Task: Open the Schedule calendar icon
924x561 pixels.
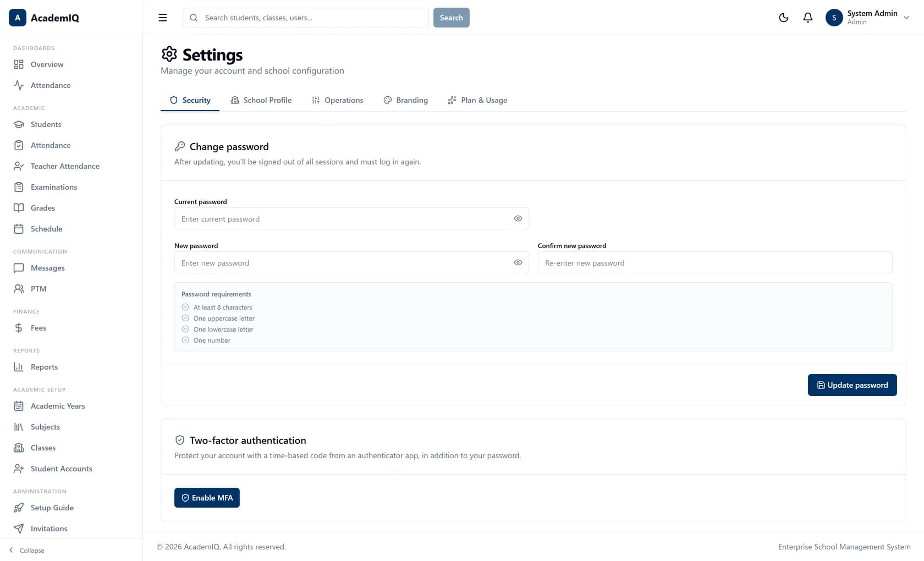Action: click(19, 229)
